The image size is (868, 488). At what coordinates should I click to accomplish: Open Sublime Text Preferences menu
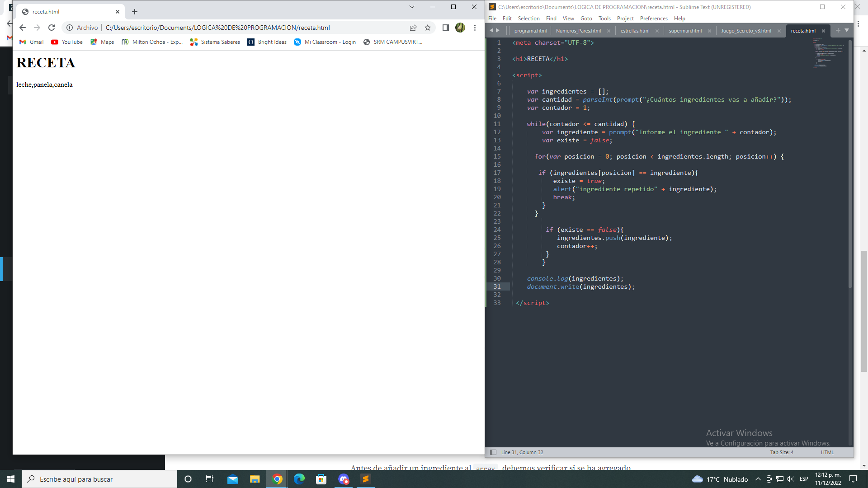click(x=654, y=19)
